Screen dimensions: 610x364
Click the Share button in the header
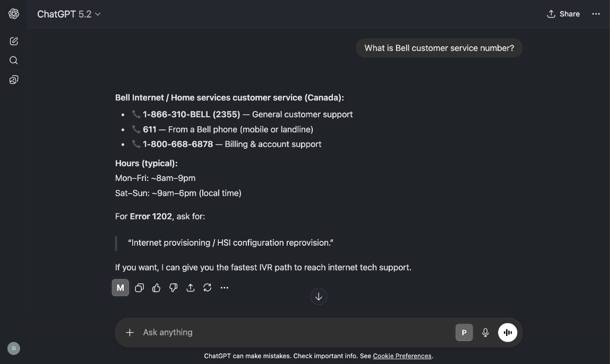tap(563, 14)
